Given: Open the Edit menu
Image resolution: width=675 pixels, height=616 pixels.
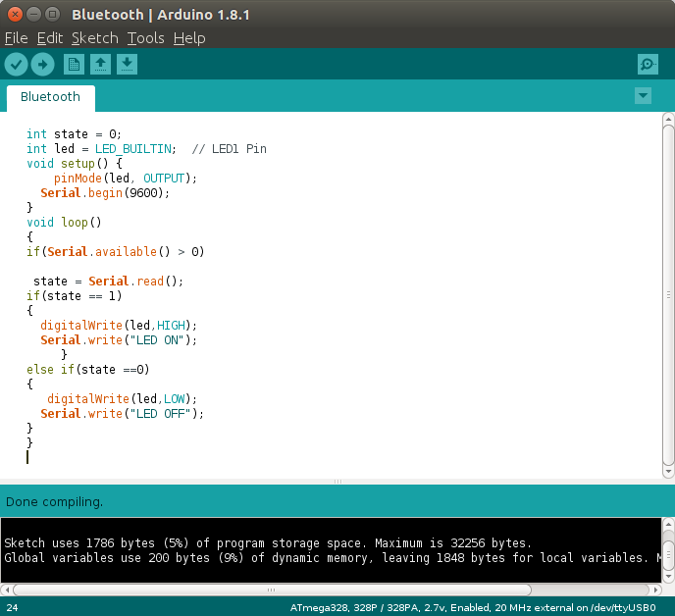Looking at the screenshot, I should (50, 38).
